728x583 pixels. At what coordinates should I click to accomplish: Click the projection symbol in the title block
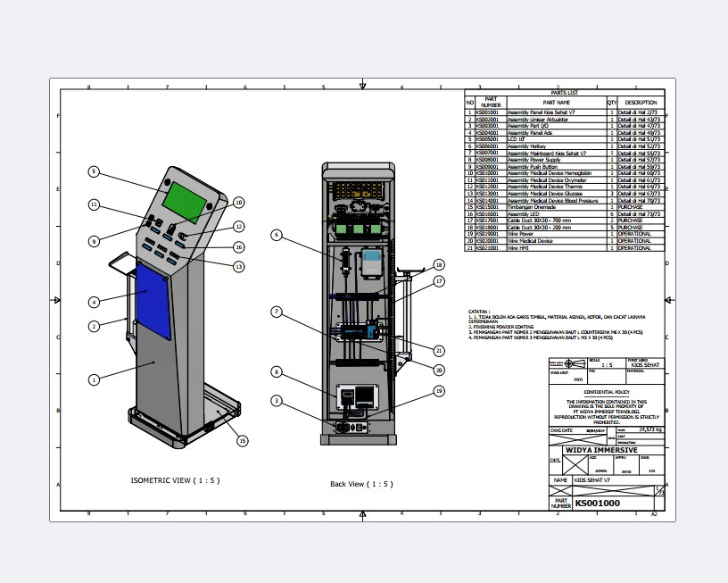pos(574,363)
